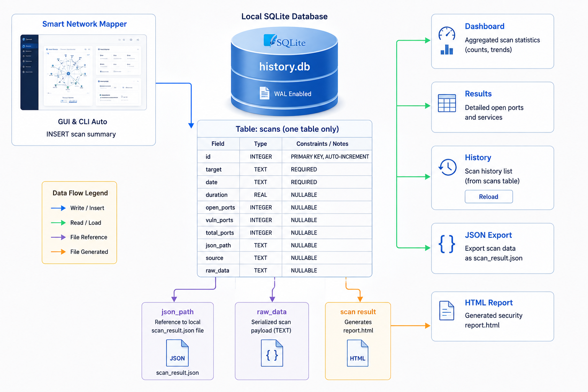Open the JSON file icon in the json_path card
The height and width of the screenshot is (392, 588).
[177, 353]
